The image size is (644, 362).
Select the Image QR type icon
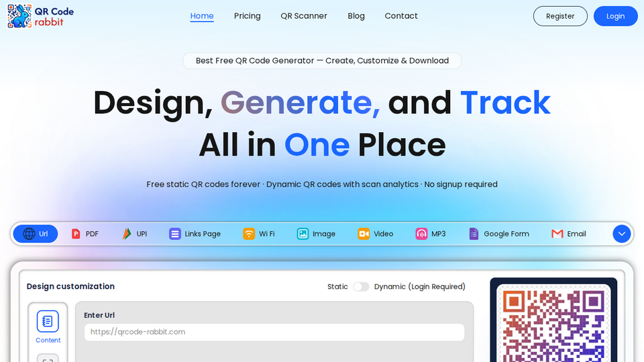click(303, 234)
